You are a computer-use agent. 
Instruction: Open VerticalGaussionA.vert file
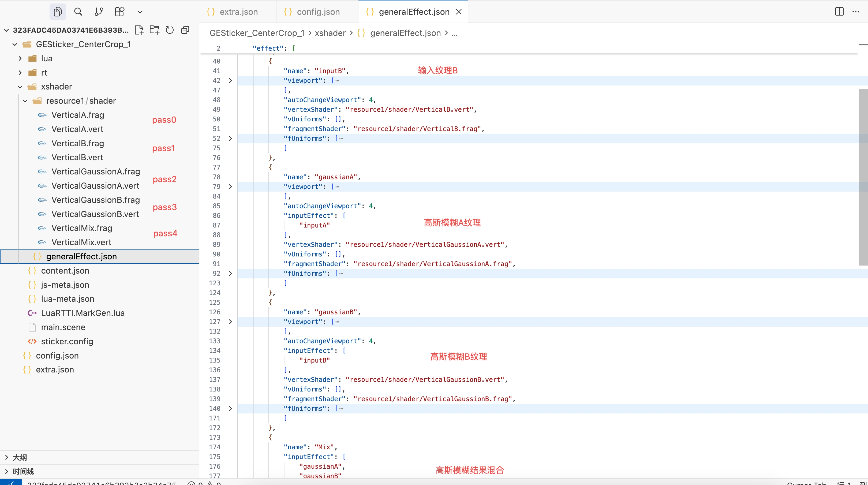click(95, 186)
